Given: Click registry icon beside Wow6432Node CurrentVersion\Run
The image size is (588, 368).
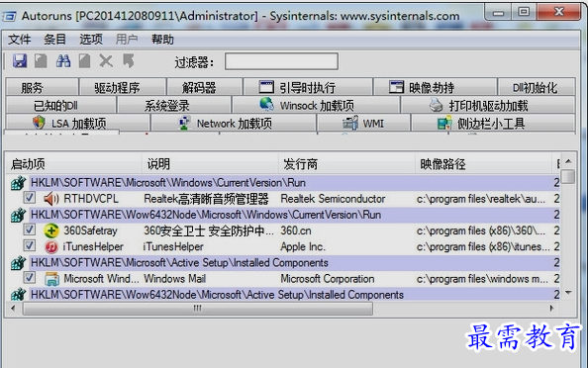Looking at the screenshot, I should (18, 215).
